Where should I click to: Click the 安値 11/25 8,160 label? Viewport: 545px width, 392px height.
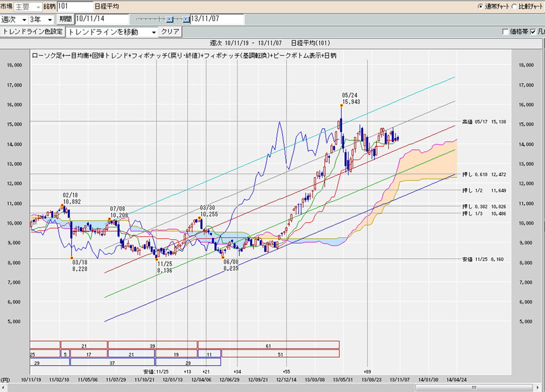(x=483, y=259)
